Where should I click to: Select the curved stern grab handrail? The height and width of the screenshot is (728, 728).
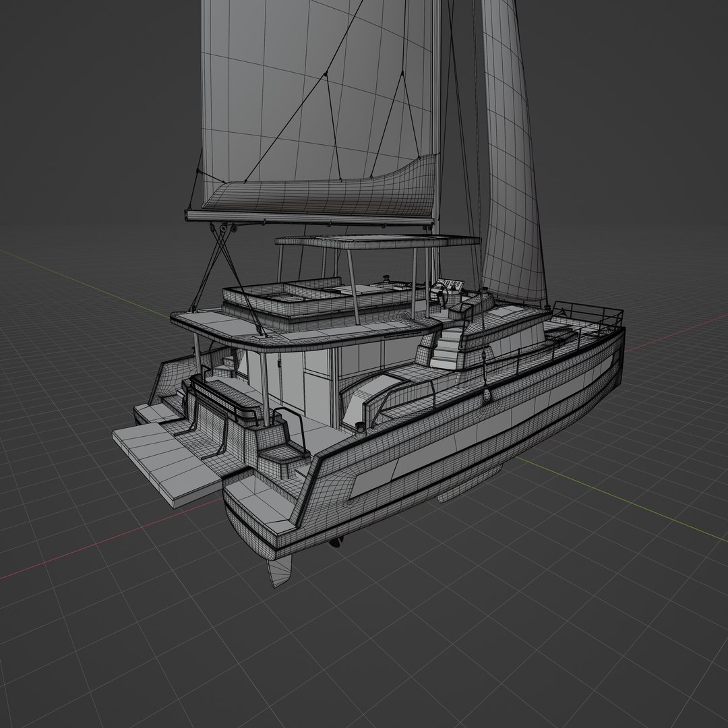click(292, 429)
